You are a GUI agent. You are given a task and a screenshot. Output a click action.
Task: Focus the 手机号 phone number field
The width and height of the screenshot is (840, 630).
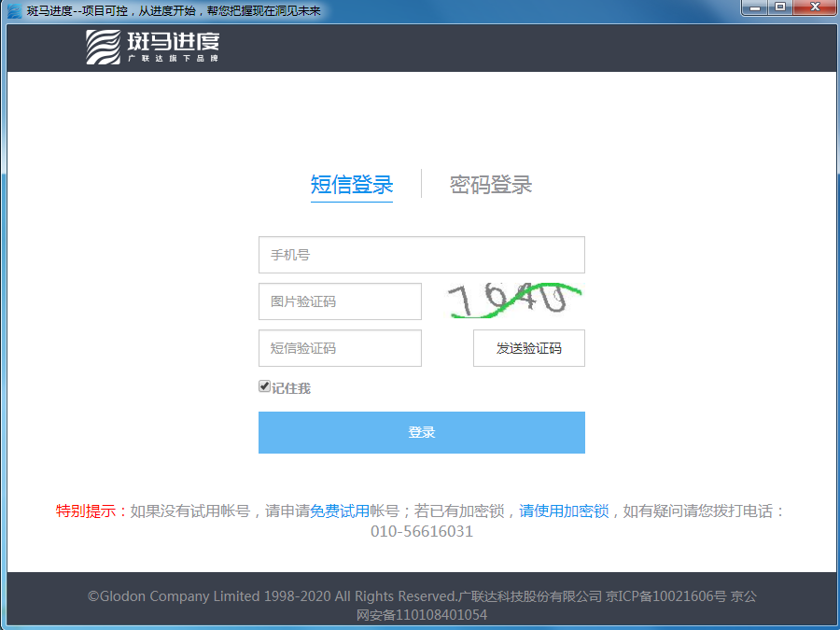click(x=422, y=255)
